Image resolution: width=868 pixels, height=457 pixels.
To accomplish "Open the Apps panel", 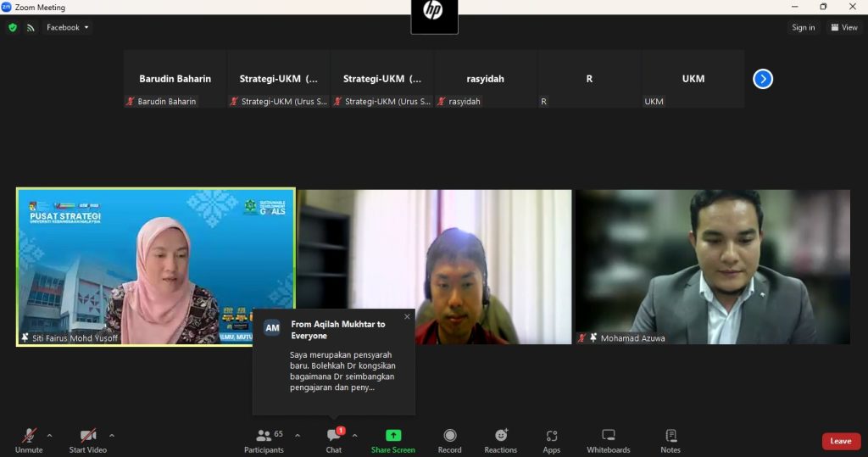I will [552, 439].
